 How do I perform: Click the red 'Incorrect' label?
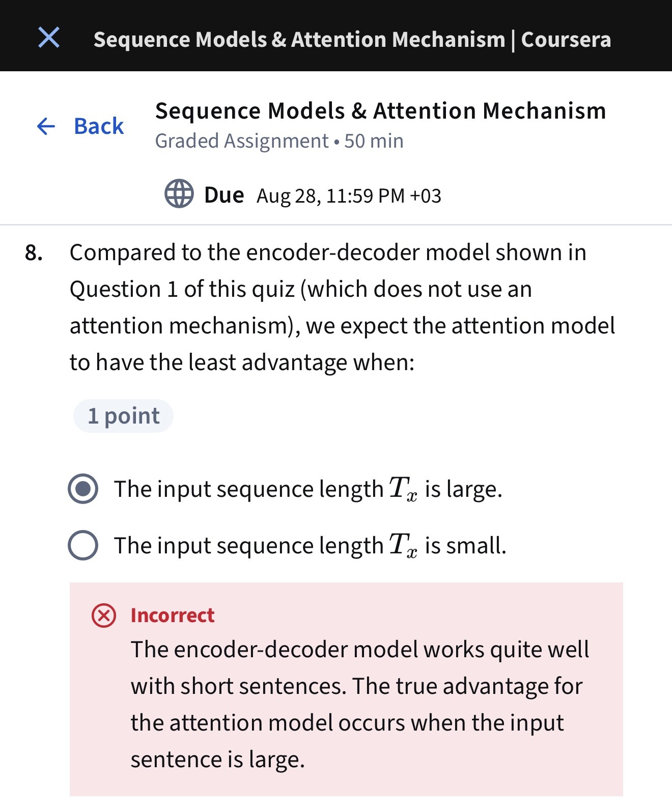click(173, 616)
